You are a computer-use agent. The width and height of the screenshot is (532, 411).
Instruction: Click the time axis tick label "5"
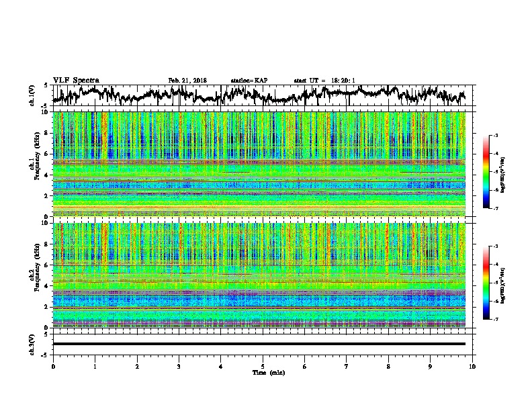(x=263, y=367)
